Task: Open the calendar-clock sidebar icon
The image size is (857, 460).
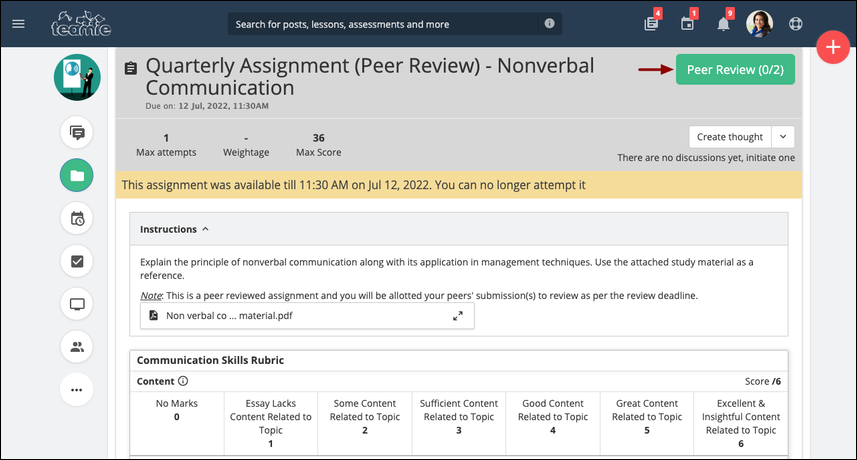Action: click(77, 219)
